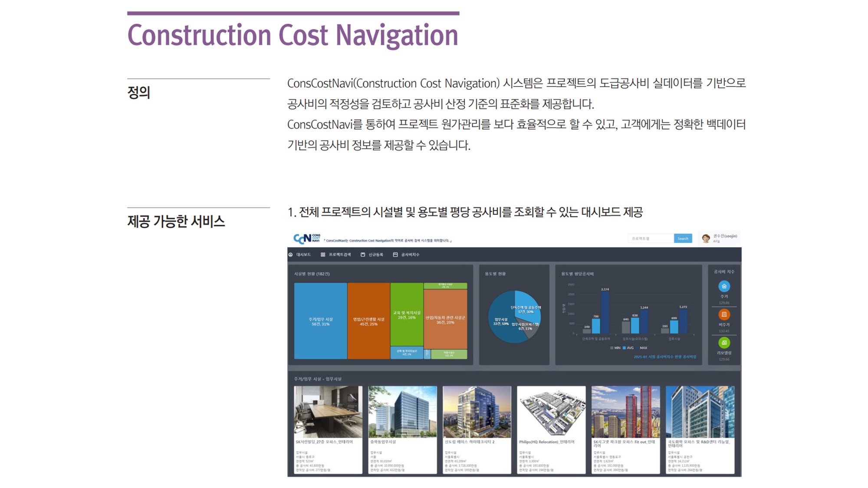Click the SK서린빌딩_27층 오피스_인테리어 title
The image size is (868, 488).
point(324,442)
